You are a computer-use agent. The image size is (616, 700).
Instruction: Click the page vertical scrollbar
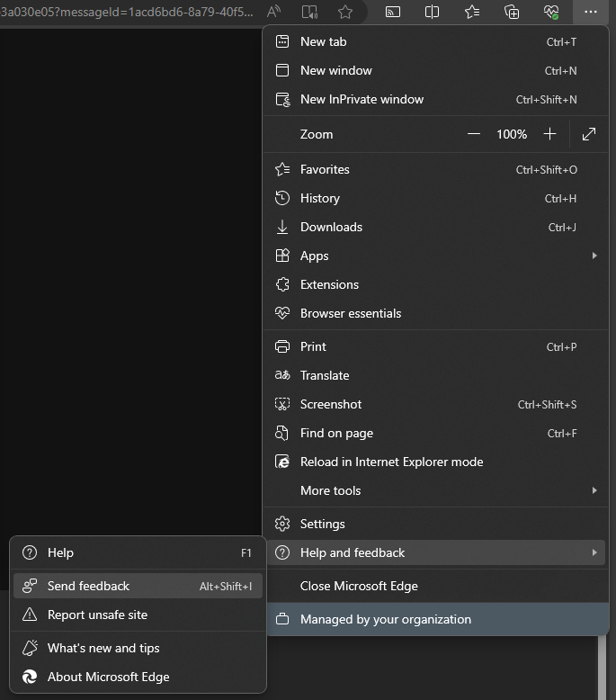coord(603,668)
